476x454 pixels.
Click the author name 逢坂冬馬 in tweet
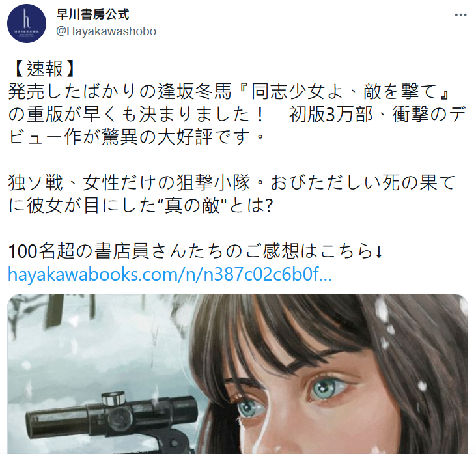(194, 91)
